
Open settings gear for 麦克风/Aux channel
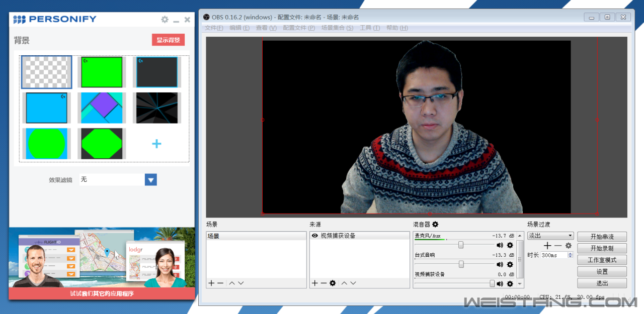point(510,245)
